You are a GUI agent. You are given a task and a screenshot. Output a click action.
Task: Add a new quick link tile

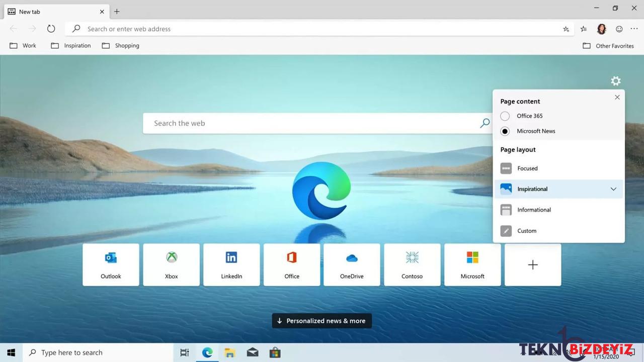pos(533,265)
